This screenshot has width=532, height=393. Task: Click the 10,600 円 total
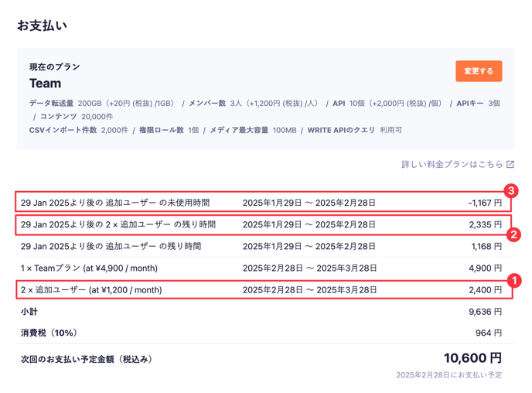(472, 358)
